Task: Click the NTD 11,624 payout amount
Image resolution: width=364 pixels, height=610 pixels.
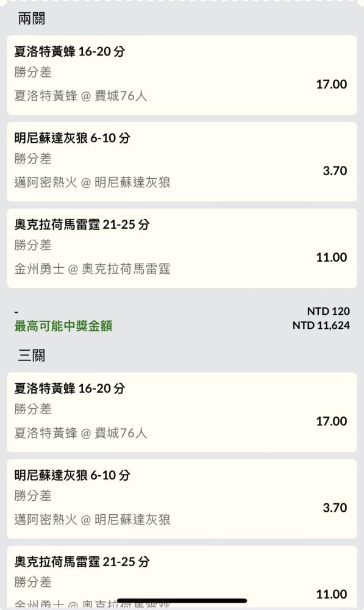Action: (x=321, y=325)
